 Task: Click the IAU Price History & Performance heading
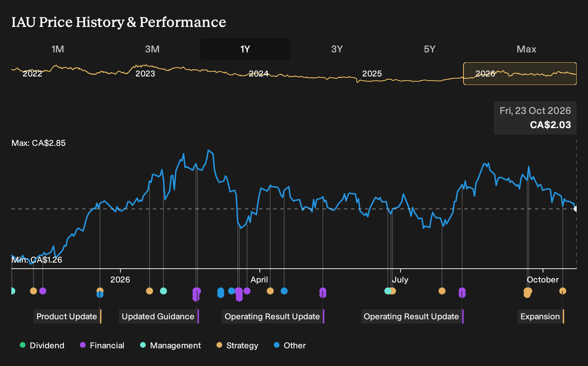pyautogui.click(x=119, y=22)
